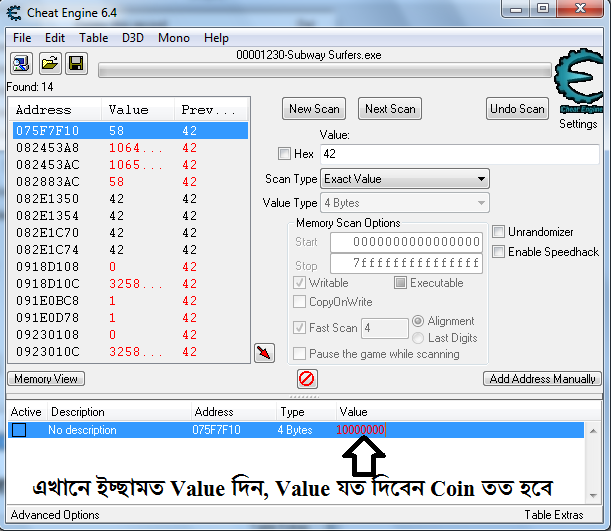The height and width of the screenshot is (531, 611).
Task: Open the Edit menu
Action: tap(55, 38)
